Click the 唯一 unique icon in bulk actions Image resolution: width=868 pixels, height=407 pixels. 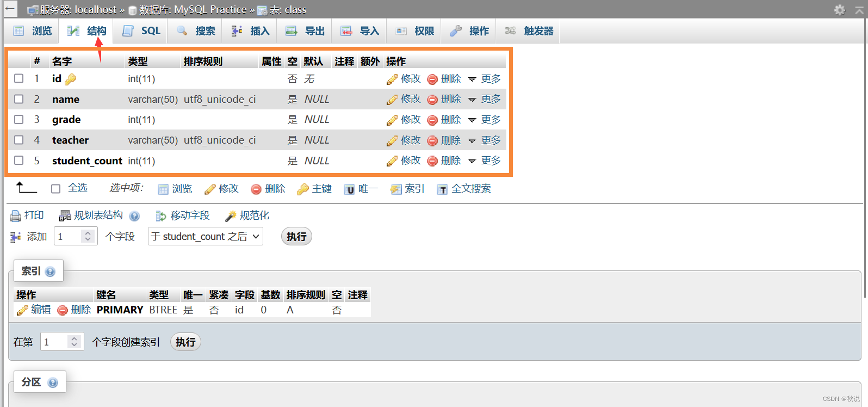(349, 189)
